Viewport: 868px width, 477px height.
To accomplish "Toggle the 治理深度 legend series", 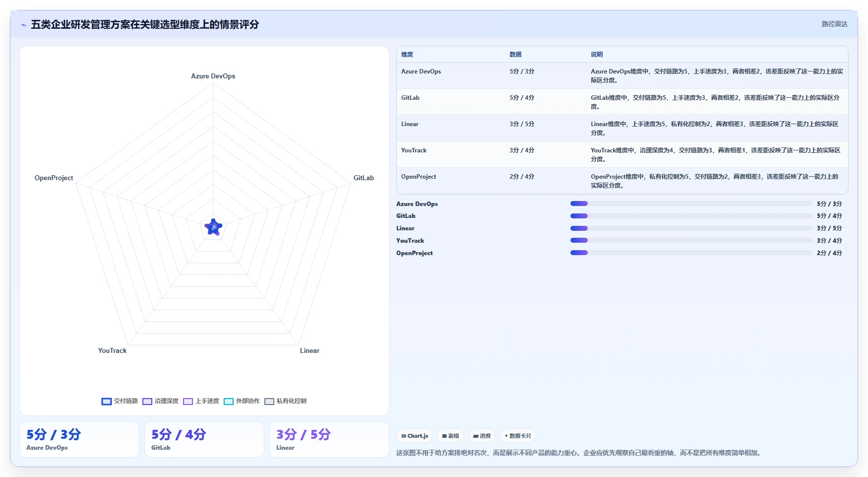I will [160, 401].
